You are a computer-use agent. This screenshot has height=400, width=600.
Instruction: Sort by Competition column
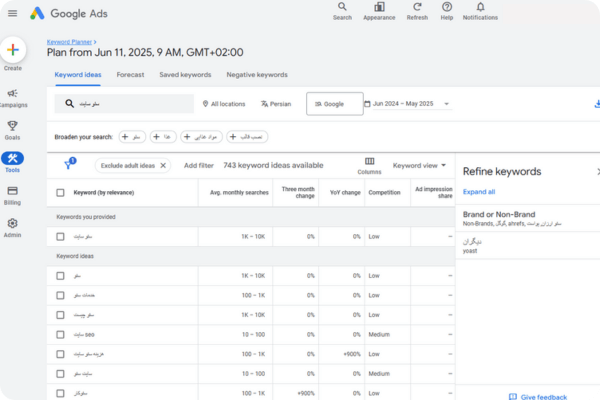pos(384,193)
